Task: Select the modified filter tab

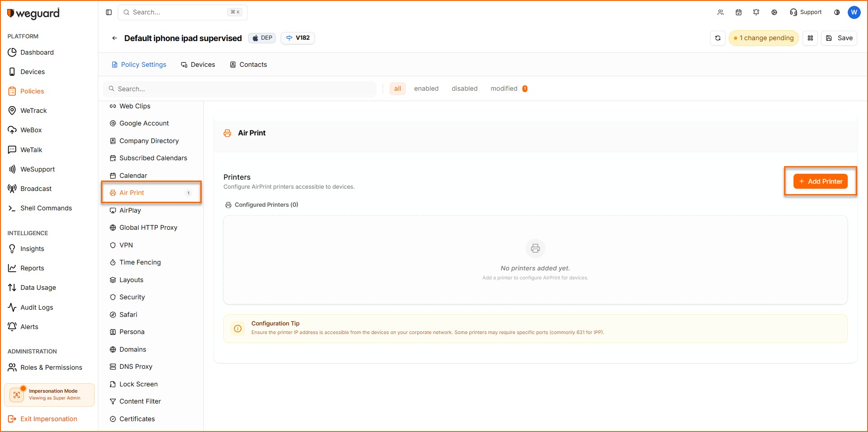Action: [504, 88]
